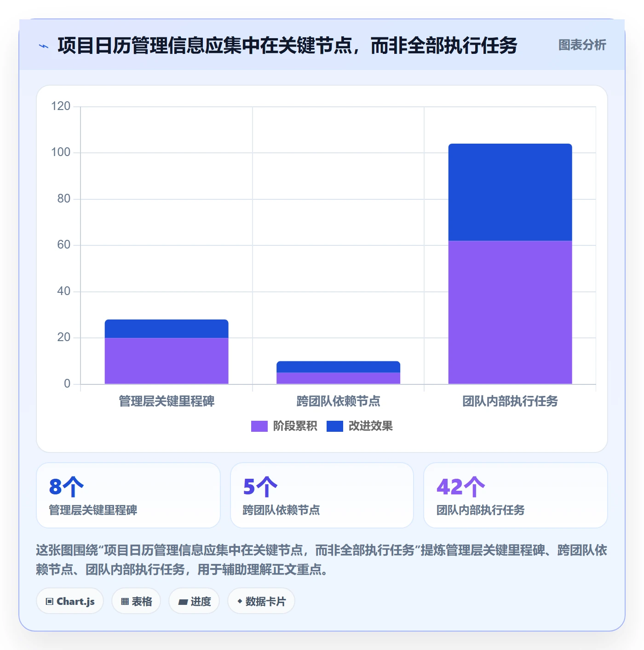Click the grid icon in the 表格 chip

pos(125,602)
